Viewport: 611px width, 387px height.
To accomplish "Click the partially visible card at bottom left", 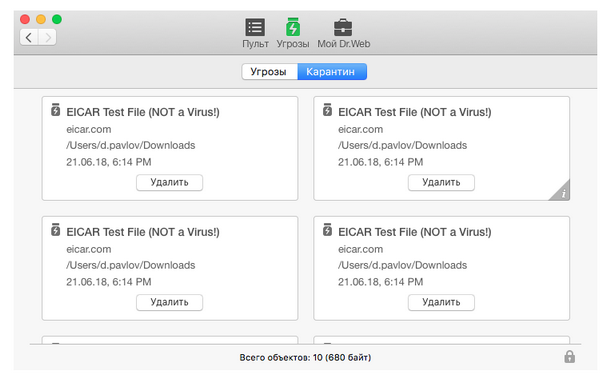I will [x=170, y=340].
